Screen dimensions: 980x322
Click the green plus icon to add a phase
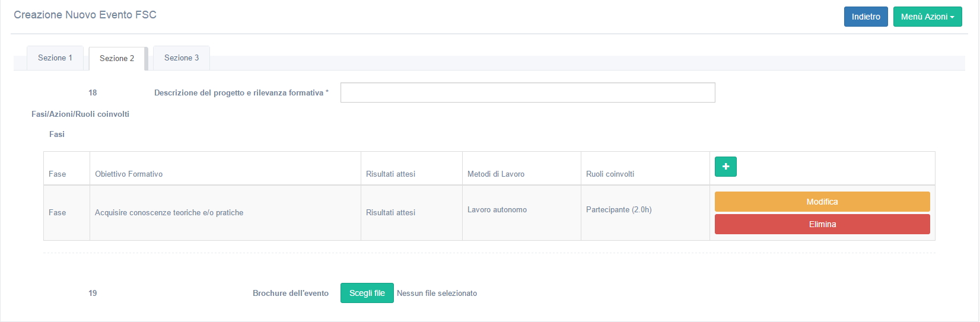(726, 167)
